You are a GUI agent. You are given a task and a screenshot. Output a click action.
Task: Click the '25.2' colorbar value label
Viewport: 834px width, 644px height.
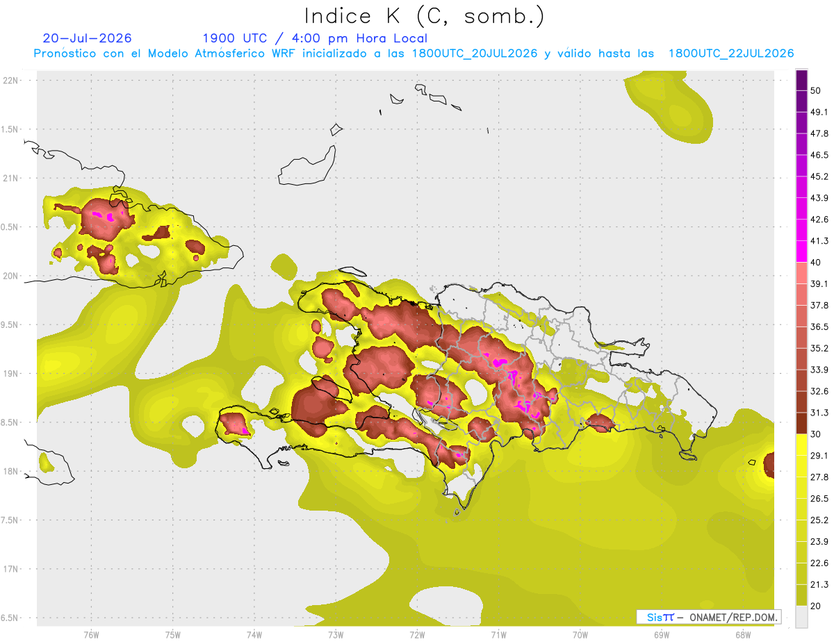click(819, 520)
